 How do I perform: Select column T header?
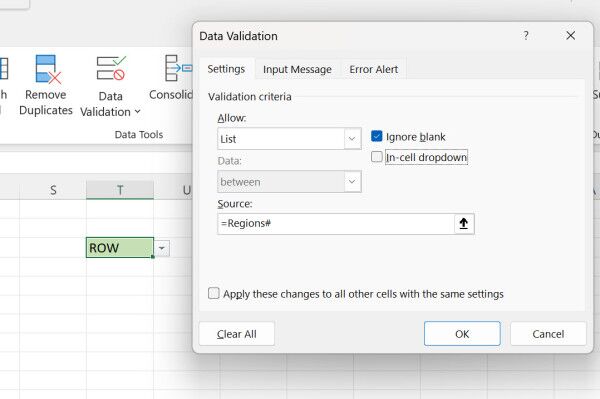pos(120,190)
